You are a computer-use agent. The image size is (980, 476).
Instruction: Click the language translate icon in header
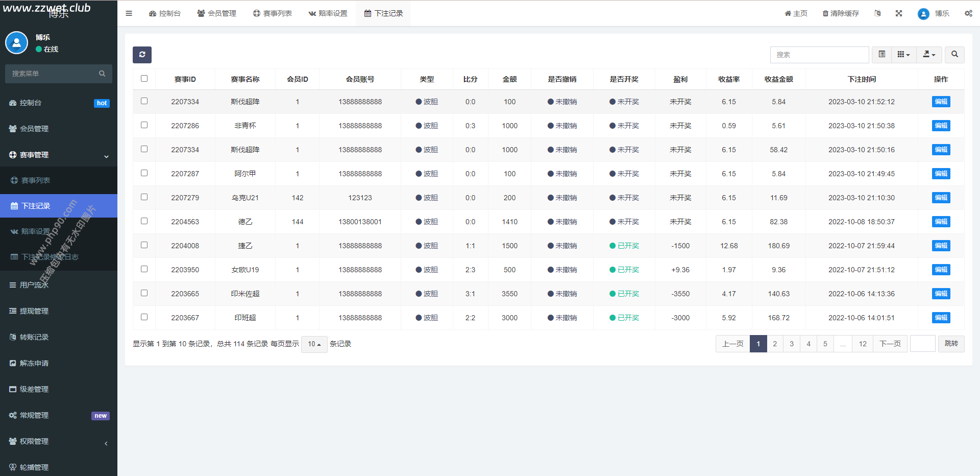pyautogui.click(x=877, y=13)
